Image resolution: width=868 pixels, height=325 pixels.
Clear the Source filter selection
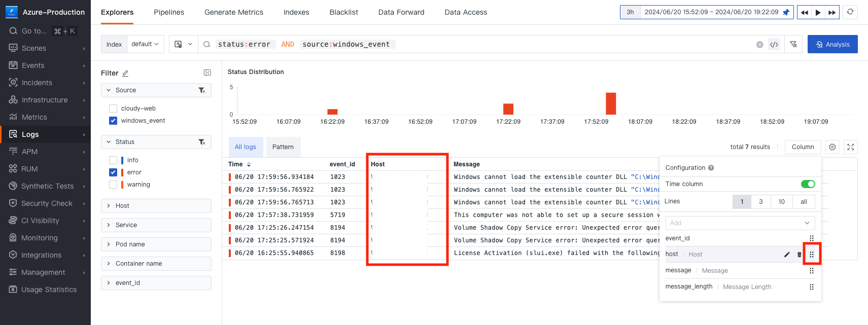(x=202, y=90)
